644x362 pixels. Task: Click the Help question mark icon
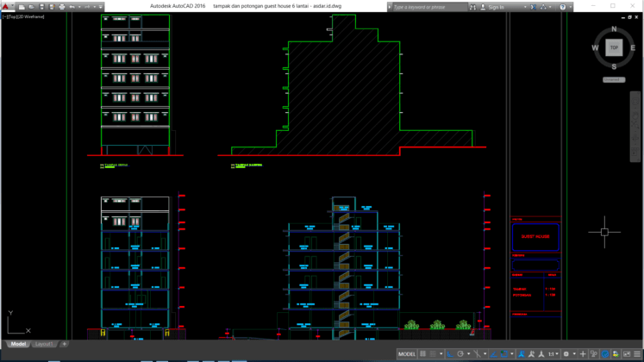(563, 7)
